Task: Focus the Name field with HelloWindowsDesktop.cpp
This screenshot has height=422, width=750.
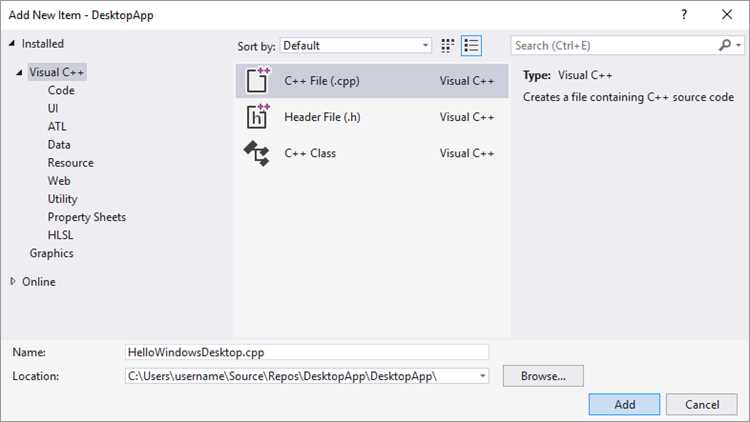Action: (307, 352)
